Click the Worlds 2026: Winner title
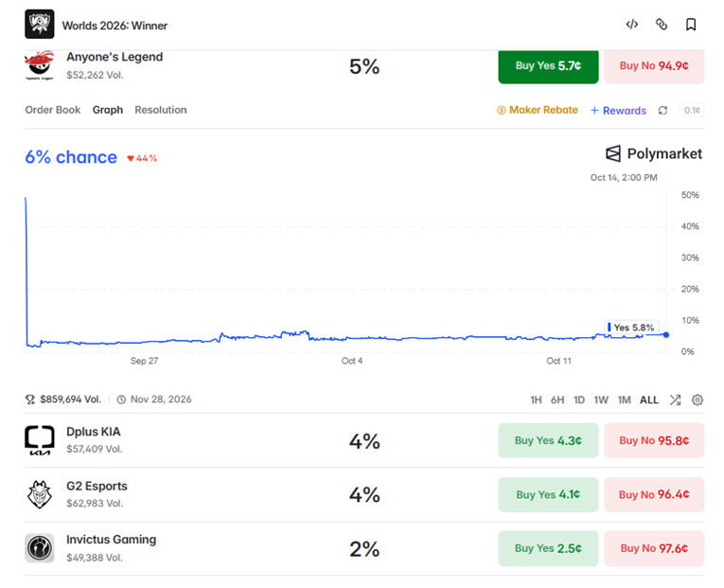 pos(115,26)
